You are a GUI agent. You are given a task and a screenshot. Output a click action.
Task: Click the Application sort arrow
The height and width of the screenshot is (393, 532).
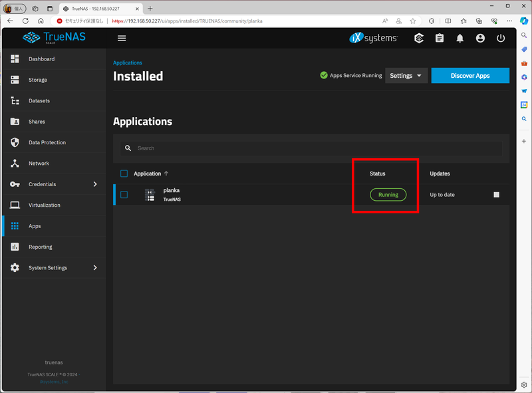tap(166, 174)
